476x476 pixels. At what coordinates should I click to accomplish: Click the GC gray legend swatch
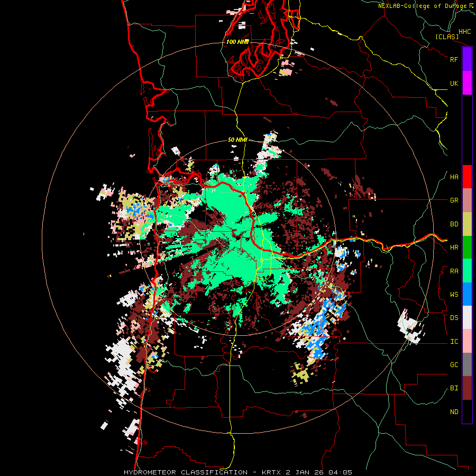(467, 364)
